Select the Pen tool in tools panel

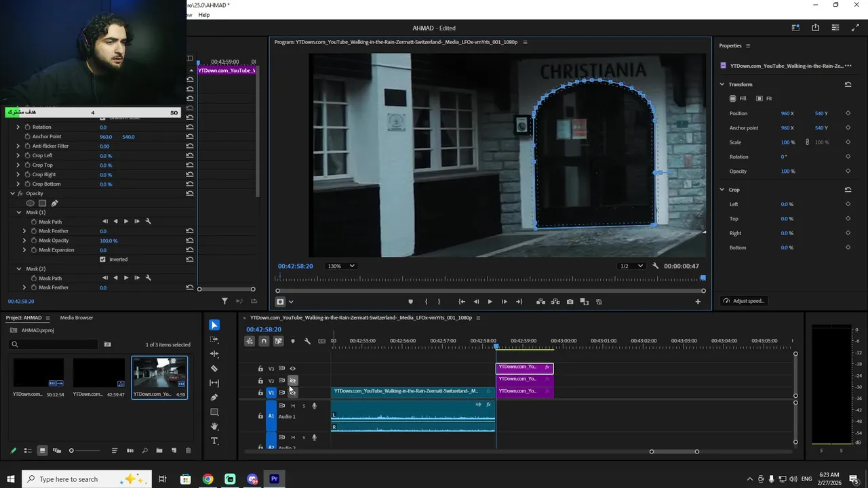[x=214, y=397]
